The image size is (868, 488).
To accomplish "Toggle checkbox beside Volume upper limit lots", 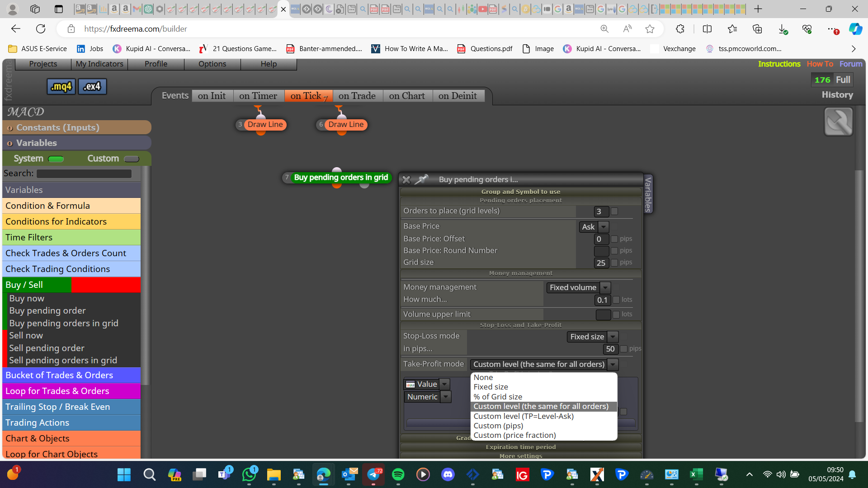I will point(616,314).
